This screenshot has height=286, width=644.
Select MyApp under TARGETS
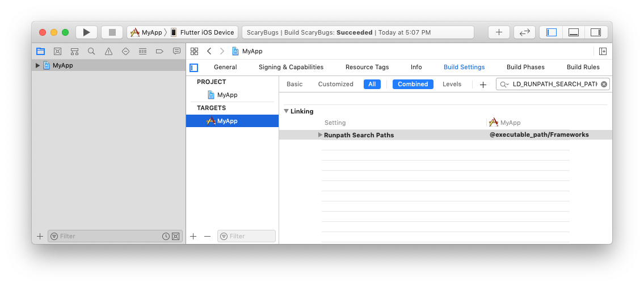point(232,121)
